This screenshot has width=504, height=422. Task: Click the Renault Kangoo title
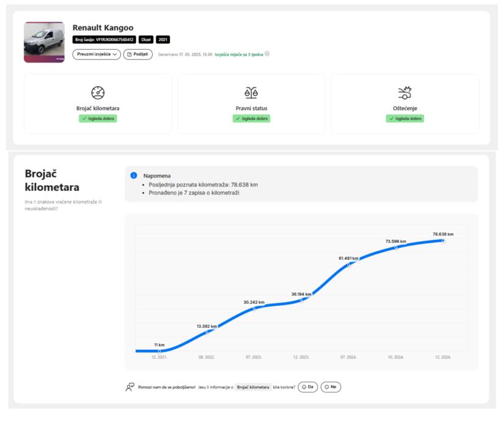coord(103,28)
